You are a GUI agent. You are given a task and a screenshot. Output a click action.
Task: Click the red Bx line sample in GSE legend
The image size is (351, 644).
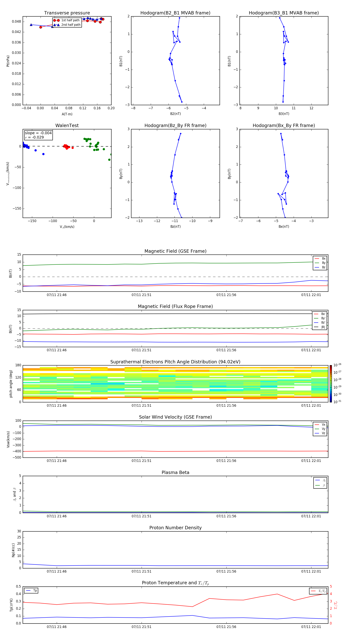coord(317,259)
